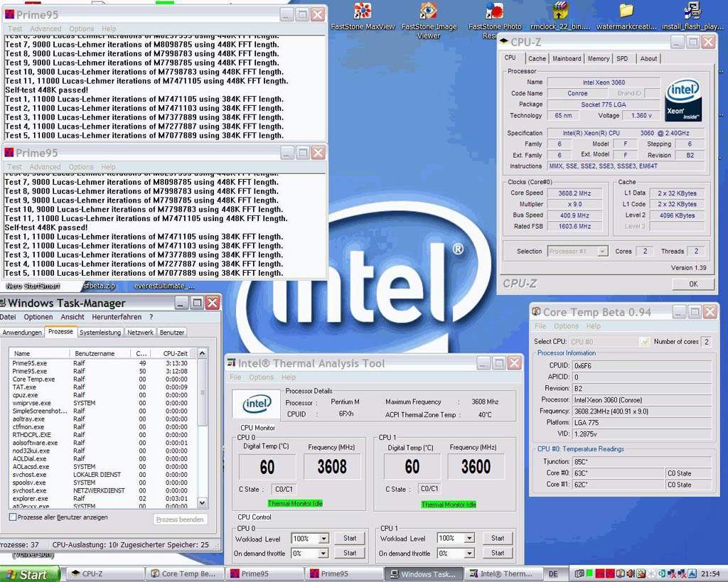
Task: Open the Netzwerk tab in Task-Manager
Action: (140, 333)
